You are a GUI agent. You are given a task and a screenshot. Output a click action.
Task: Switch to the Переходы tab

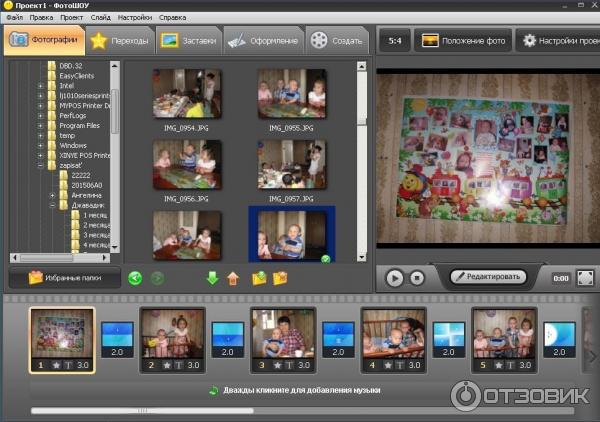point(119,41)
